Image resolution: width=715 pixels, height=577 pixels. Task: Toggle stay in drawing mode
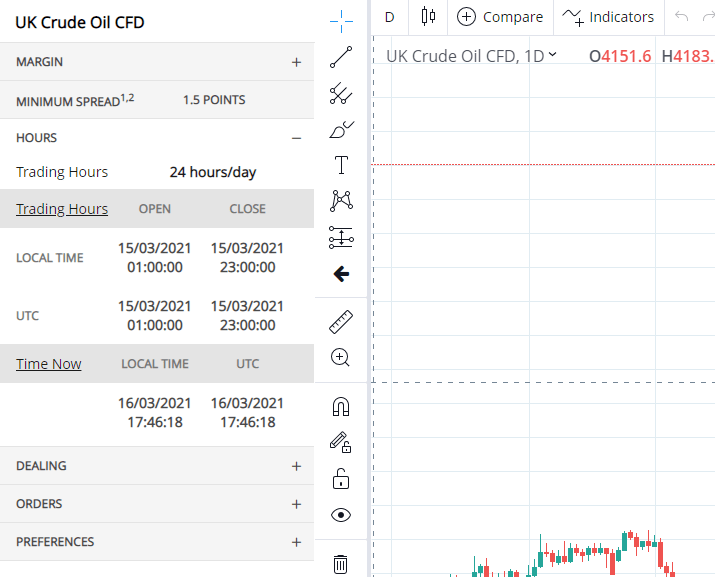point(341,442)
